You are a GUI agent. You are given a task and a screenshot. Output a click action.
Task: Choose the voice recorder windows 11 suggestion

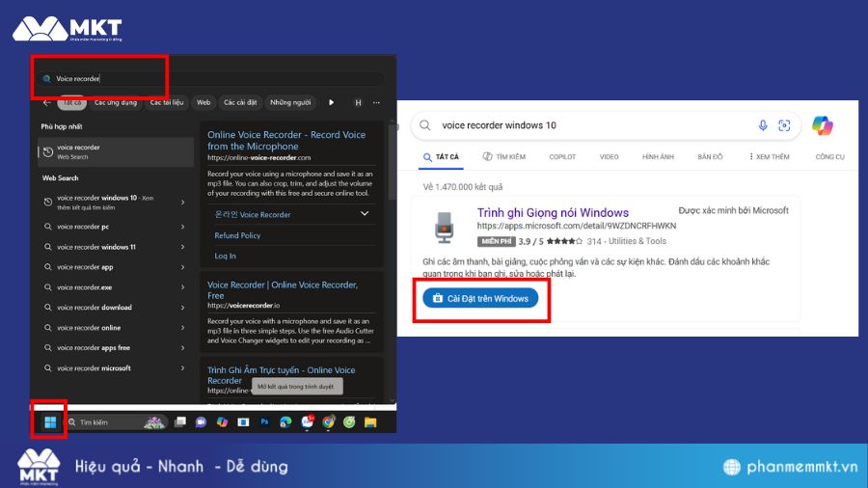click(96, 247)
